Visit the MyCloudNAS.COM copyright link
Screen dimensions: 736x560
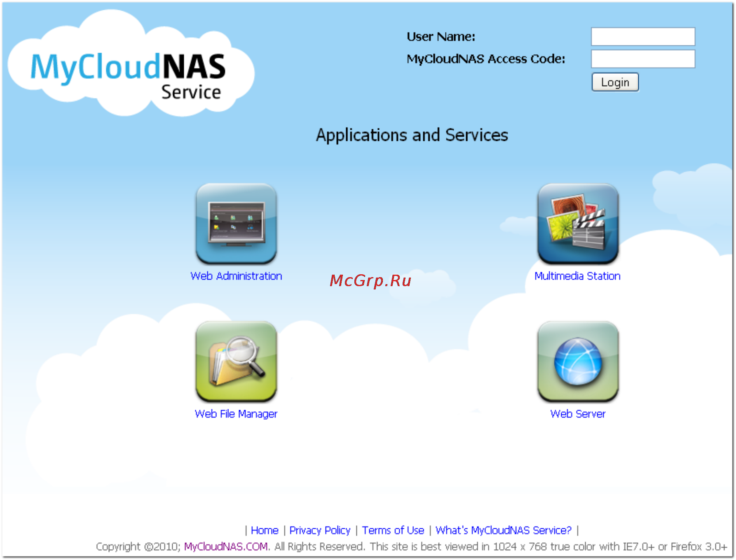(226, 547)
